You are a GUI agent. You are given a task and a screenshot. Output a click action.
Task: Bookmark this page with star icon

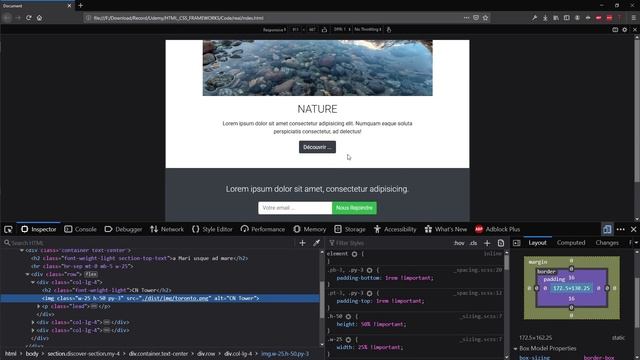click(485, 18)
